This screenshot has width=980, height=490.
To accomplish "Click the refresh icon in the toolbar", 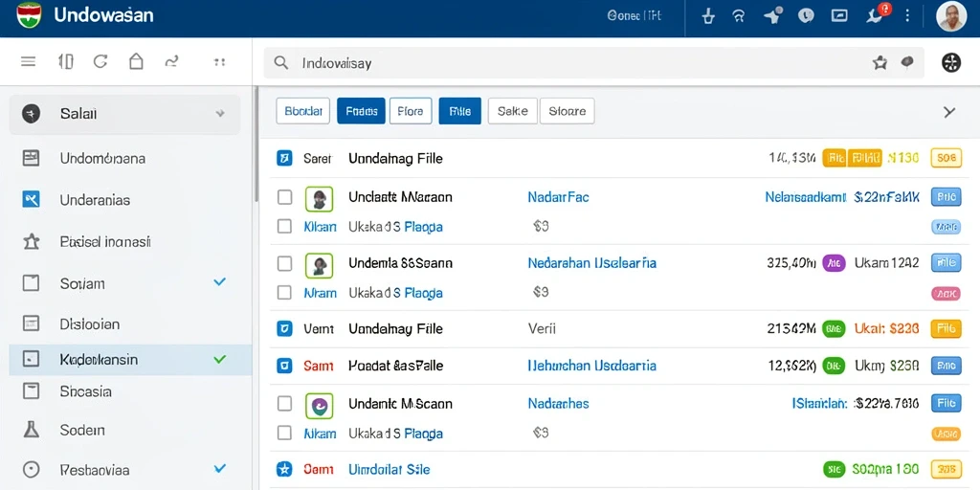I will click(100, 61).
